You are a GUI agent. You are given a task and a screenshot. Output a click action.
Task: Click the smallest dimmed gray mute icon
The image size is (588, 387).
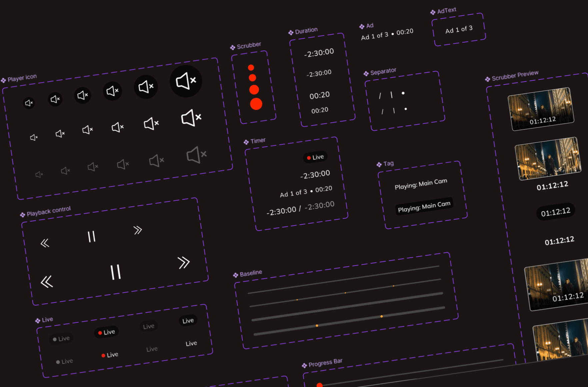[39, 174]
